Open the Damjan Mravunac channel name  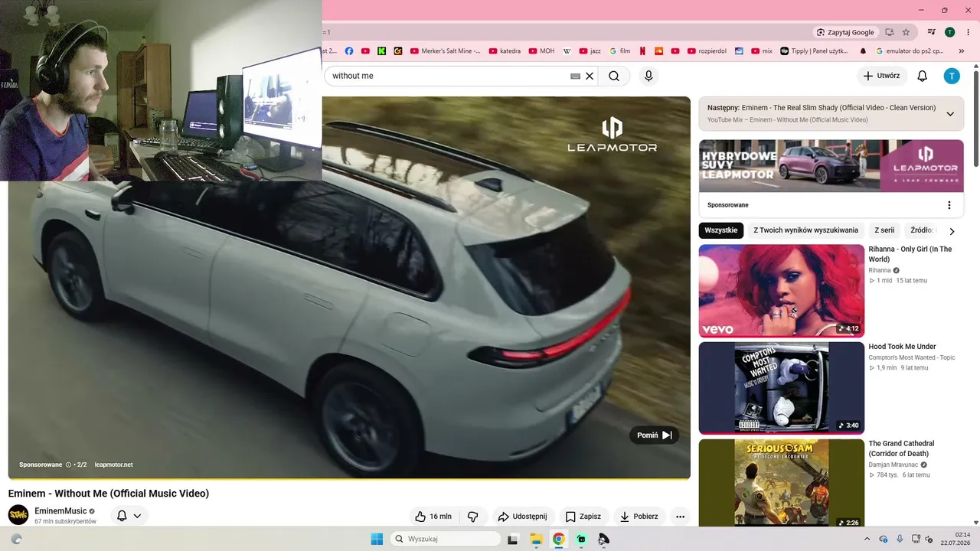point(893,465)
